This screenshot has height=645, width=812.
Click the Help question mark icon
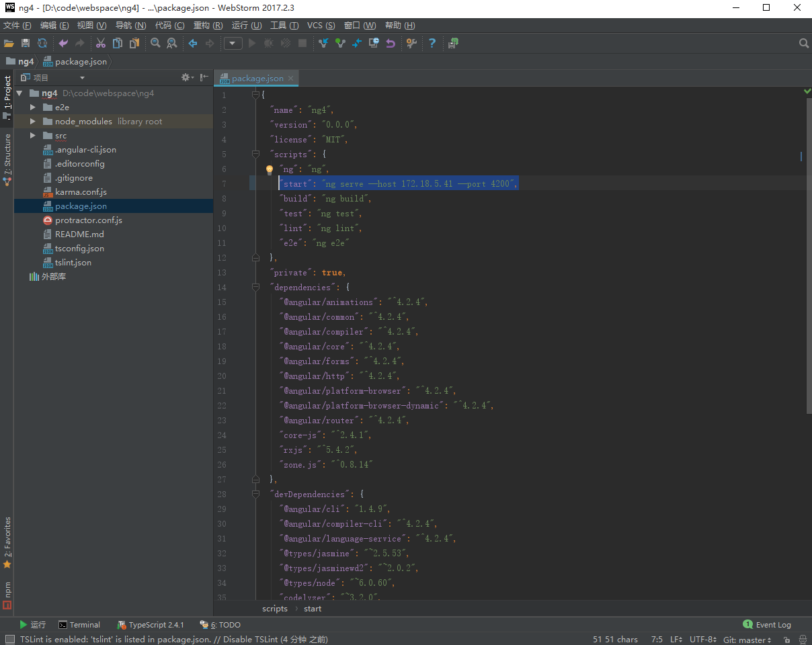pyautogui.click(x=432, y=43)
